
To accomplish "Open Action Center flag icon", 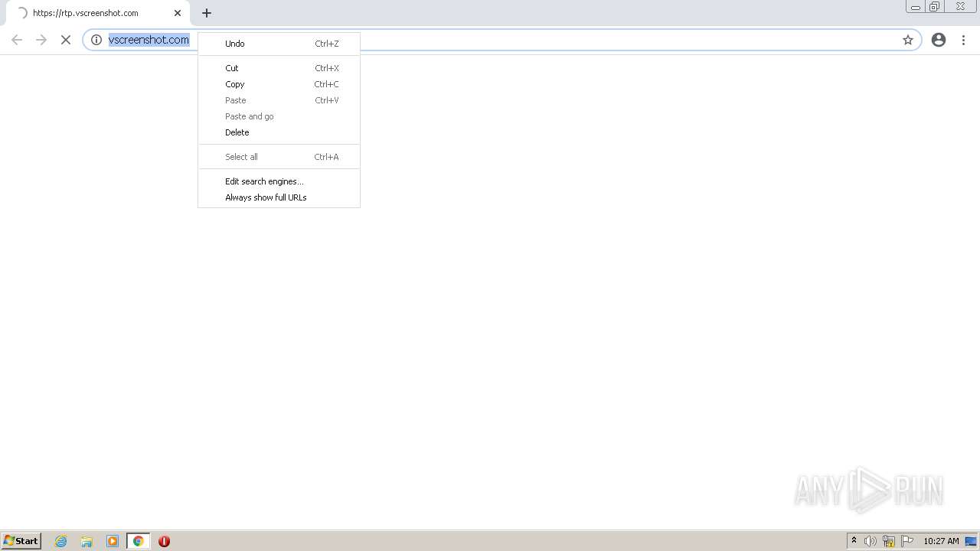I will pyautogui.click(x=907, y=541).
